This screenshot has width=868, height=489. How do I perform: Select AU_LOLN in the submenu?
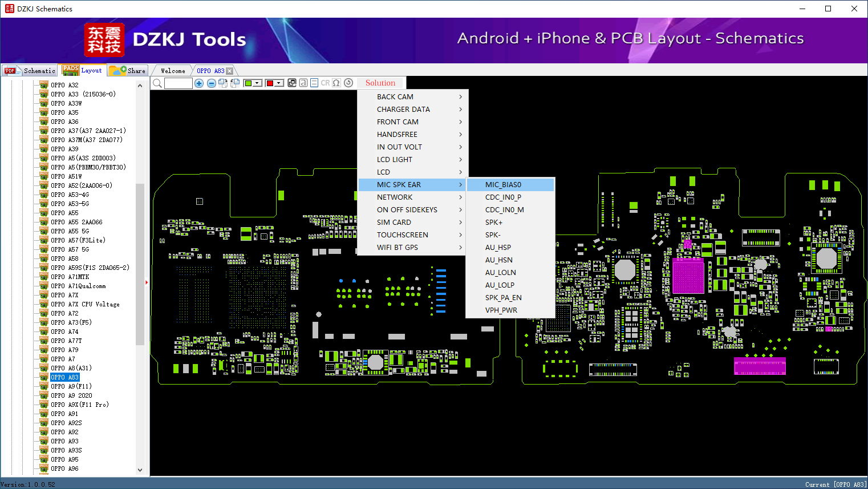[510, 273]
